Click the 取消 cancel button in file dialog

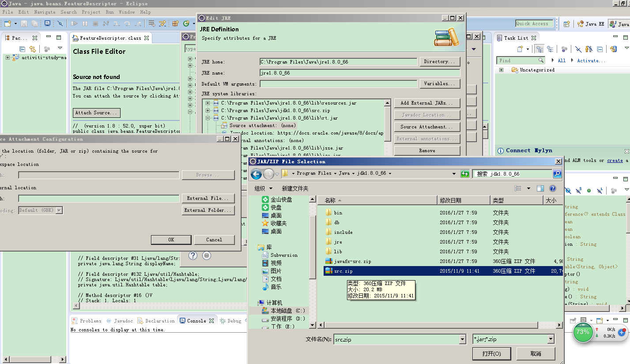[536, 353]
